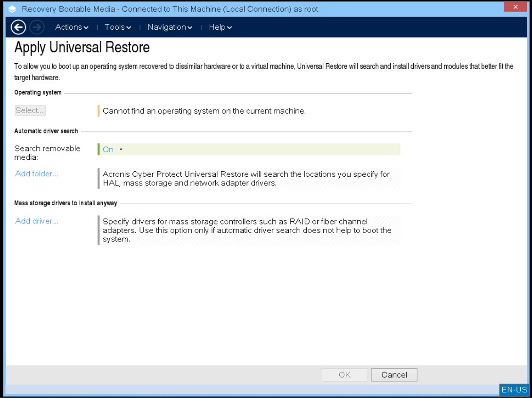This screenshot has height=398, width=532.
Task: Expand the Actions menu chevron
Action: (x=86, y=27)
